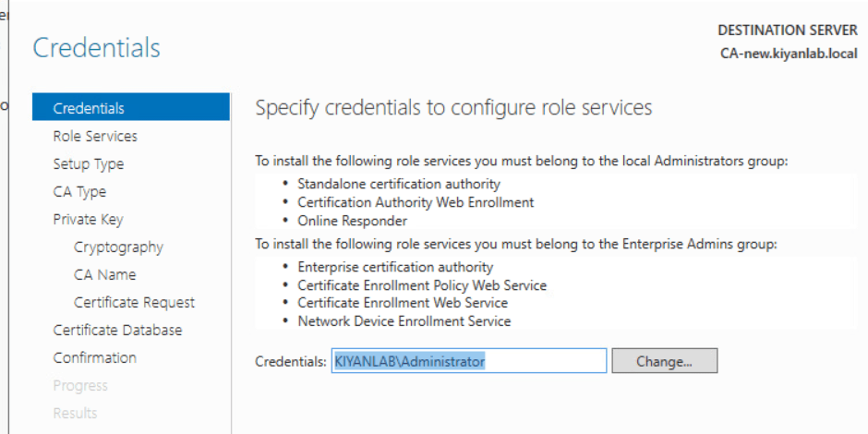The image size is (868, 434).
Task: Click the Change... credentials button
Action: (664, 361)
